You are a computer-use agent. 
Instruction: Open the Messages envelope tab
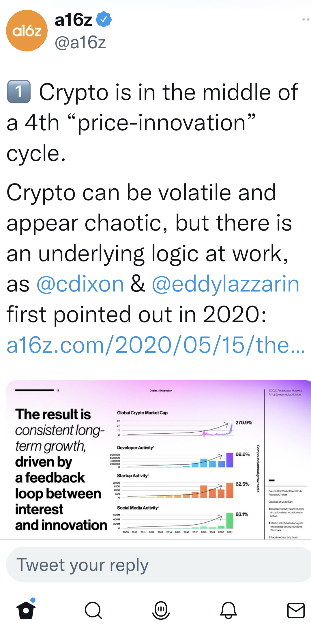[x=296, y=610]
